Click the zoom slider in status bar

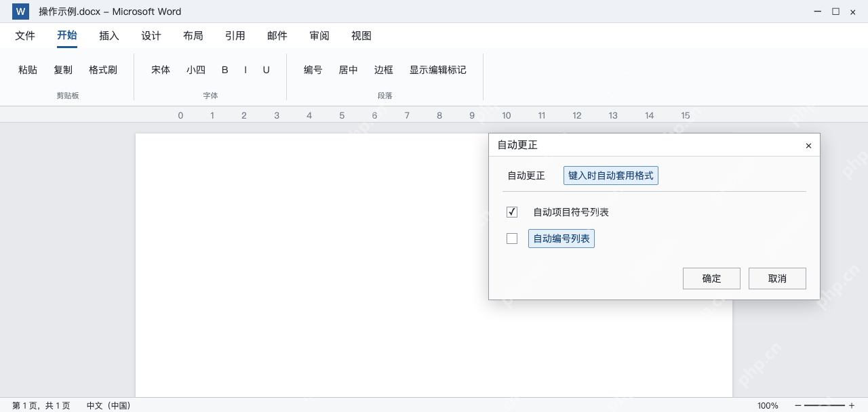825,405
